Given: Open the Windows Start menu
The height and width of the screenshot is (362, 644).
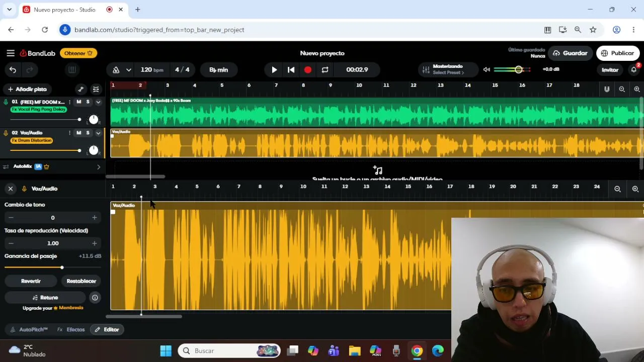Looking at the screenshot, I should coord(166,351).
